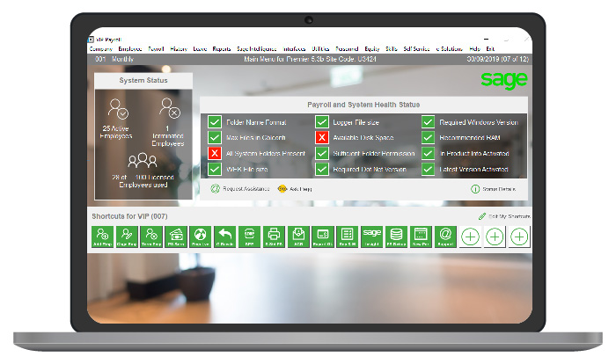Run the PR Bckup database shortcut
The height and width of the screenshot is (364, 616).
(396, 237)
